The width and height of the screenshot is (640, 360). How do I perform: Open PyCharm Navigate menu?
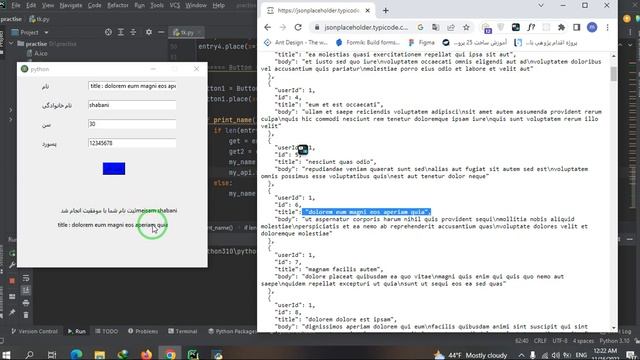pos(71,5)
